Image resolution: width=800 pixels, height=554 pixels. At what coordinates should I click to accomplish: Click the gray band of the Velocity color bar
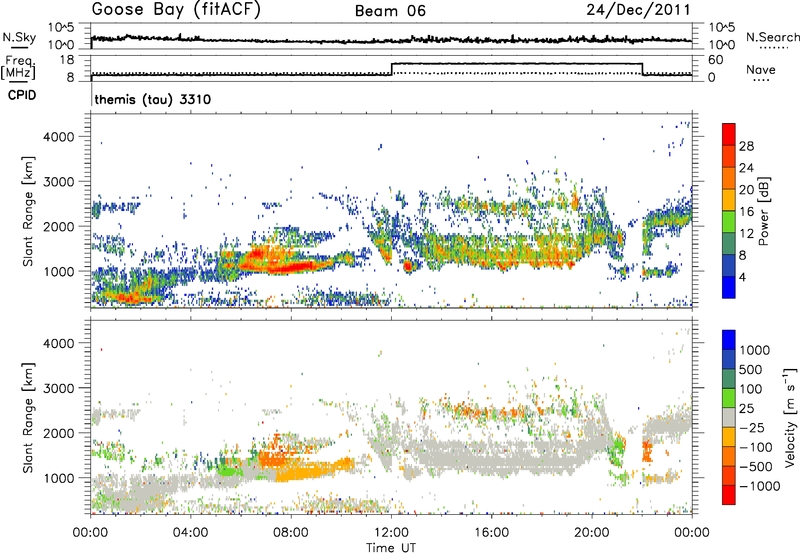pos(729,418)
